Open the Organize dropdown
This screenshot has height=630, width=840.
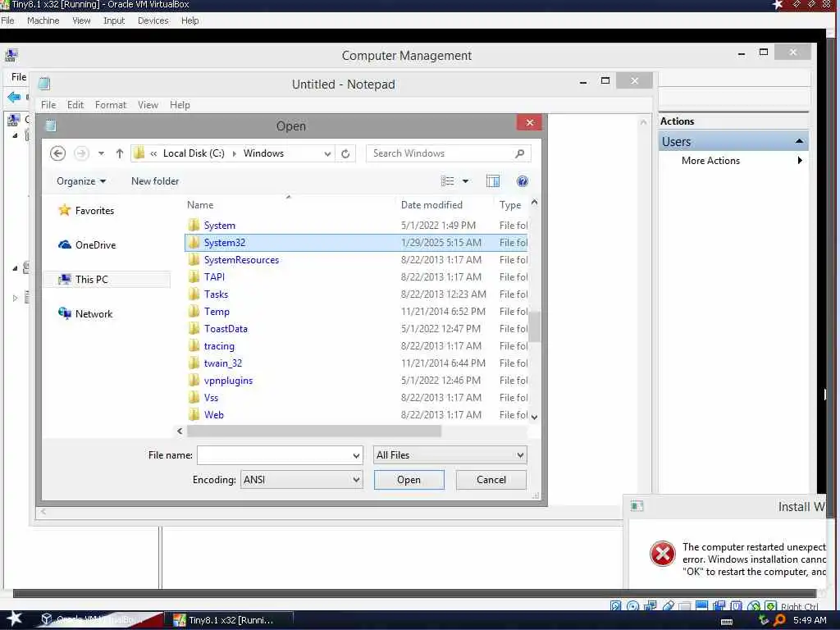point(81,181)
